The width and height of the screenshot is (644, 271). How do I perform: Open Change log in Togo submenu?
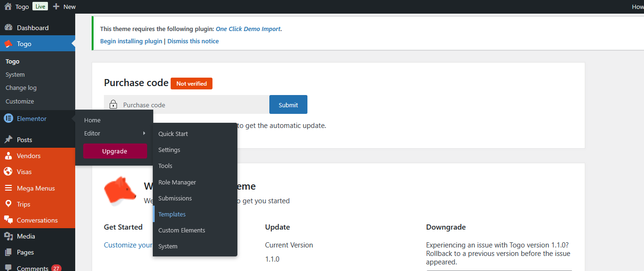click(x=21, y=88)
